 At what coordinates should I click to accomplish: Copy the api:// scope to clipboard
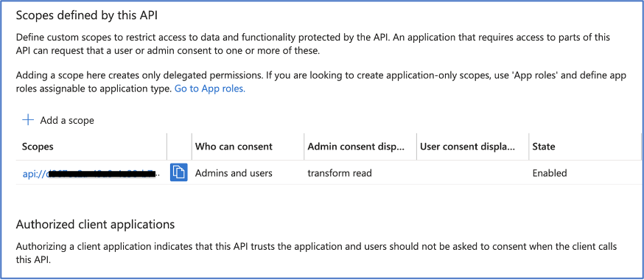(x=178, y=172)
